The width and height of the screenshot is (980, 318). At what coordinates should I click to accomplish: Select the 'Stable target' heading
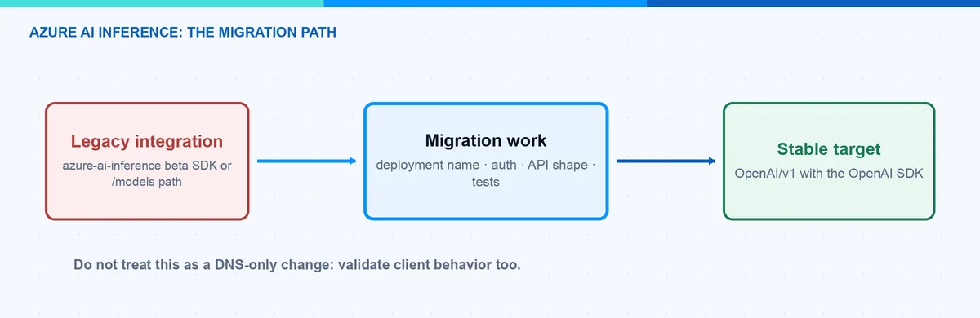829,148
